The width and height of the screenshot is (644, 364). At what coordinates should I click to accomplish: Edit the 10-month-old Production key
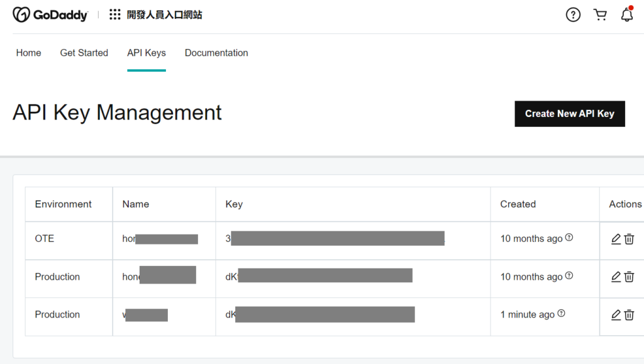(x=616, y=277)
